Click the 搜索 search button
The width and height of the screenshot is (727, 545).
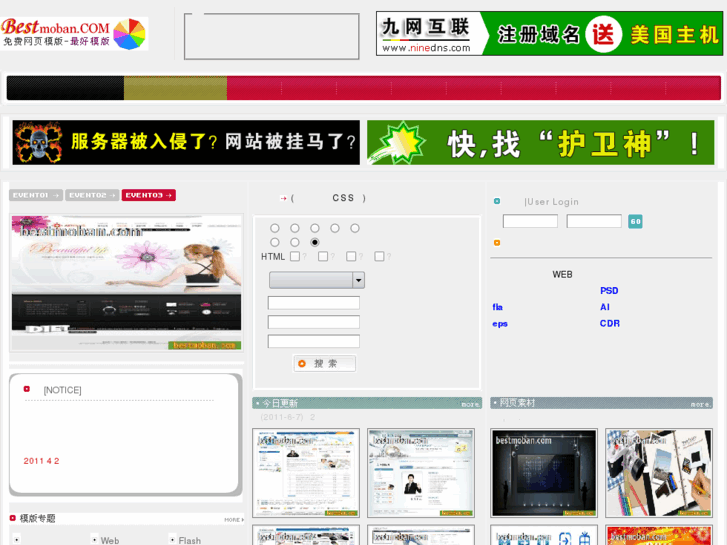pos(325,364)
